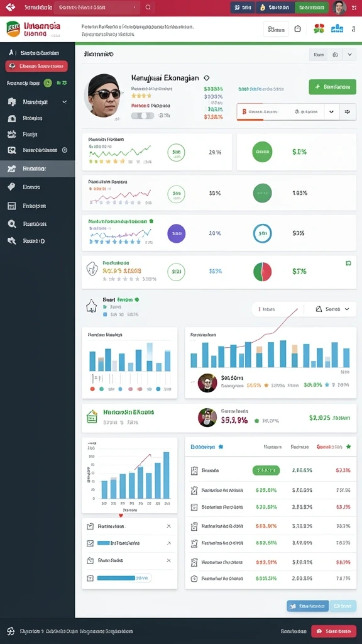Screen dimensions: 362x644
Task: Toggle the switch below the profile star rating
Action: [x=142, y=116]
